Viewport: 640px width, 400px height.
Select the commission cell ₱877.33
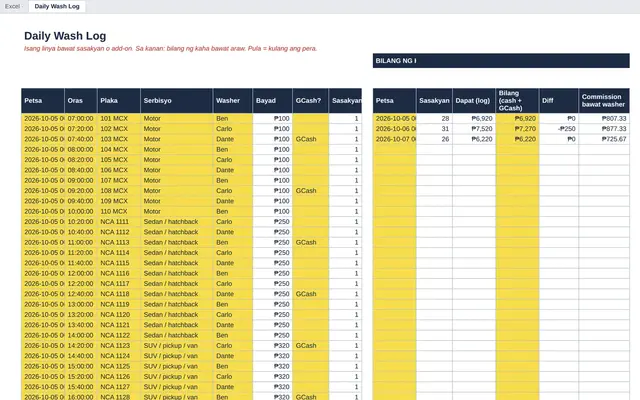click(604, 129)
